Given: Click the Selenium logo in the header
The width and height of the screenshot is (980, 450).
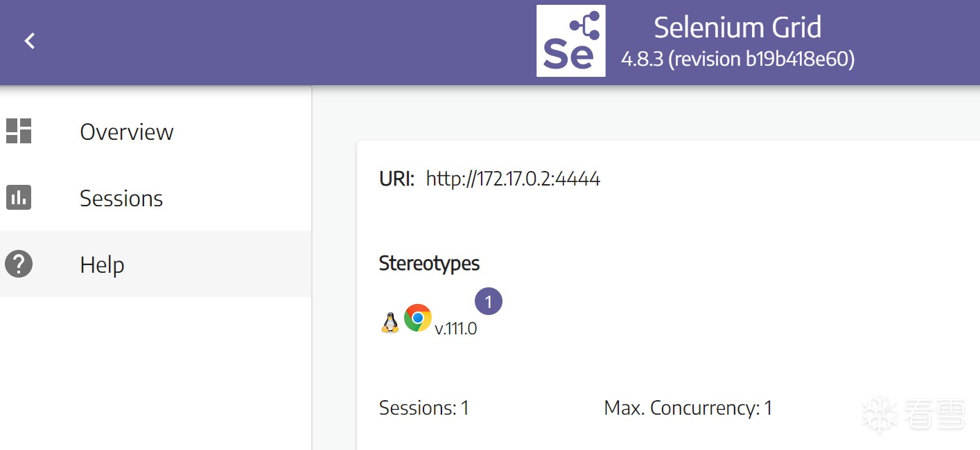Looking at the screenshot, I should (570, 41).
